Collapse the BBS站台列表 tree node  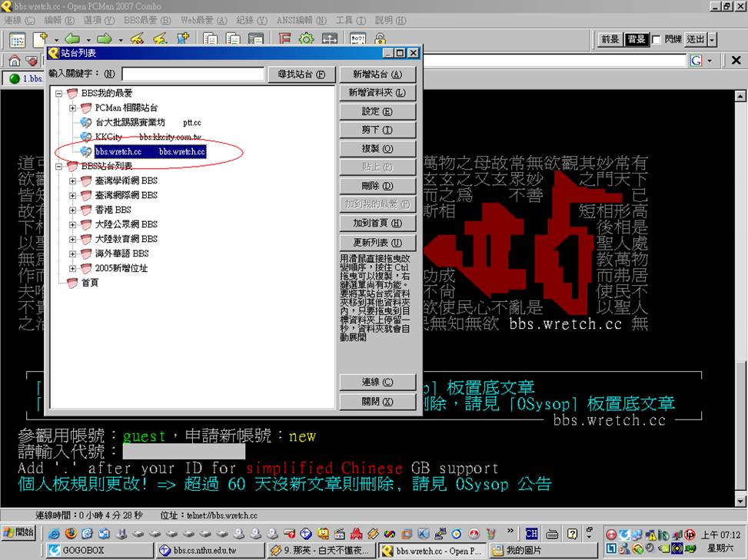(59, 166)
